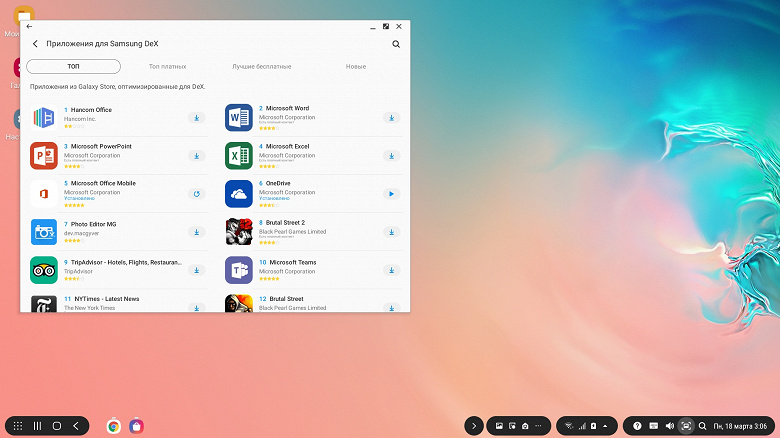Open the TripAdvisor owl icon
The width and height of the screenshot is (780, 438).
point(44,270)
